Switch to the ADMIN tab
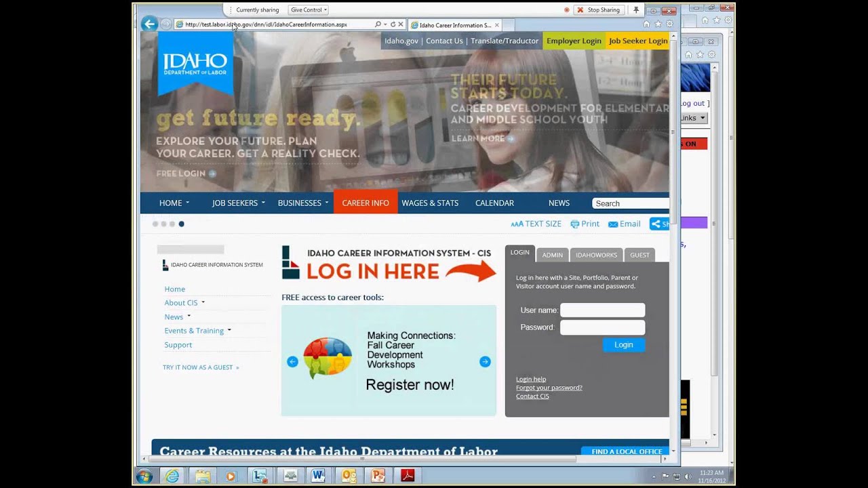Viewport: 868px width, 488px height. (x=552, y=255)
